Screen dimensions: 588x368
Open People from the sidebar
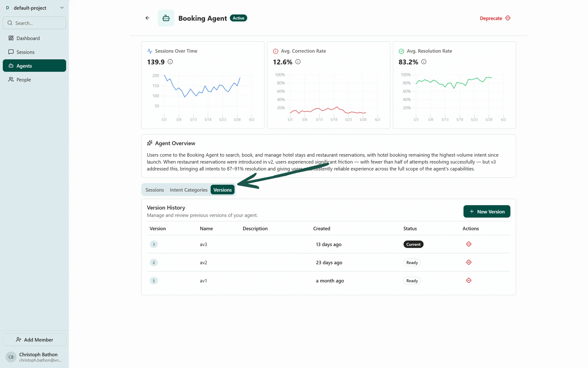coord(34,80)
